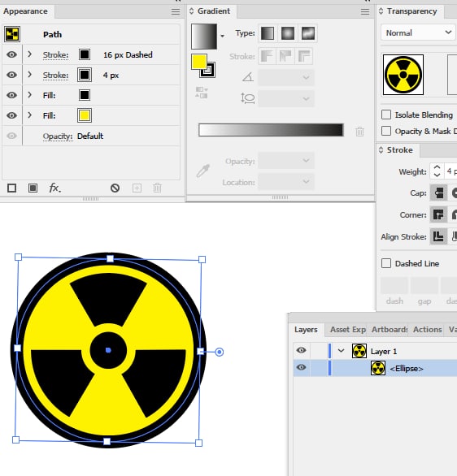Delete the gradient stop
457x476 pixels.
click(359, 132)
